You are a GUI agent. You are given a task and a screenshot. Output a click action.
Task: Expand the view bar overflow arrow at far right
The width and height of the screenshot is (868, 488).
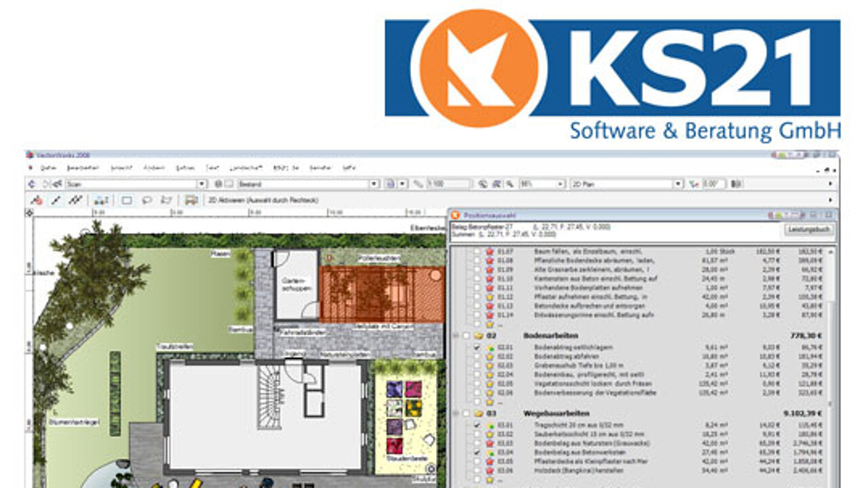831,184
